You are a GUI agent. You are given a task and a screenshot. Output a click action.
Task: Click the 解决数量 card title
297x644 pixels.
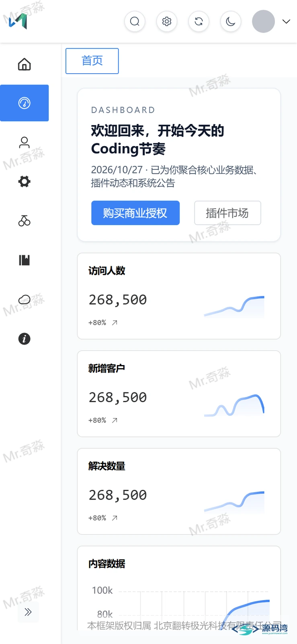(107, 466)
